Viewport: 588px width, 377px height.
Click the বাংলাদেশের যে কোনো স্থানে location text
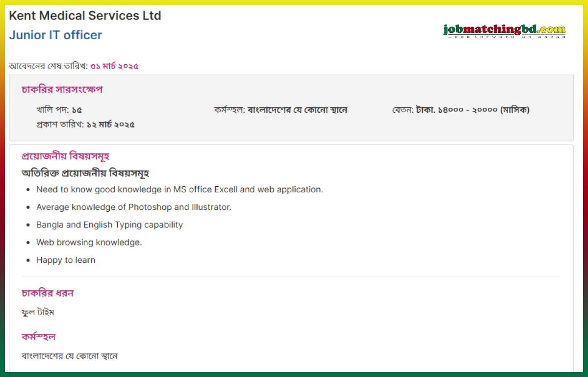coord(69,356)
